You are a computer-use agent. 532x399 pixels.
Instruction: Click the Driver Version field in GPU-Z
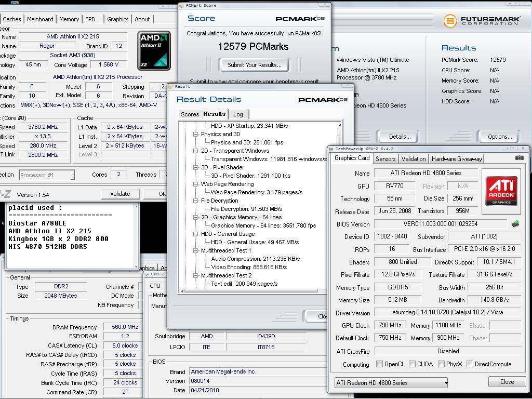(448, 312)
